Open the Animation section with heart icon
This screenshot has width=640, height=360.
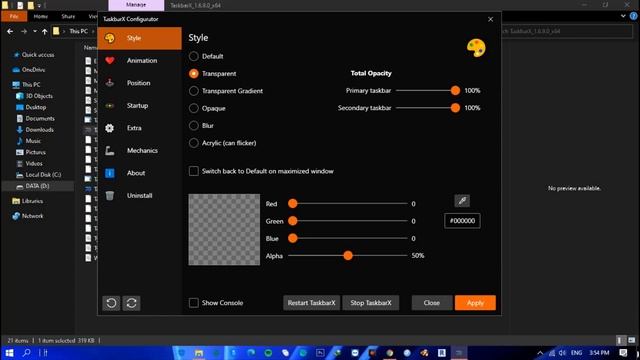click(140, 61)
